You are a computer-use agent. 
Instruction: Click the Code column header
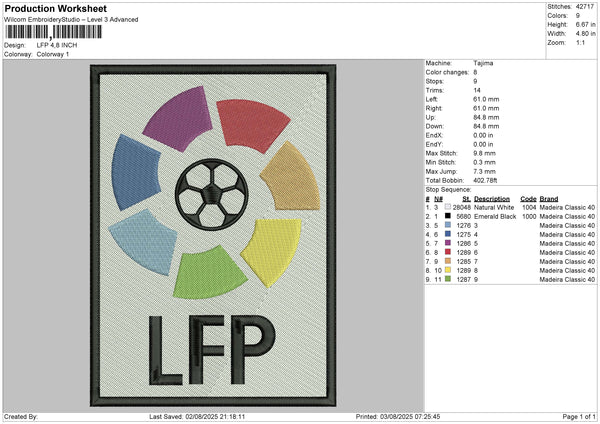click(529, 198)
